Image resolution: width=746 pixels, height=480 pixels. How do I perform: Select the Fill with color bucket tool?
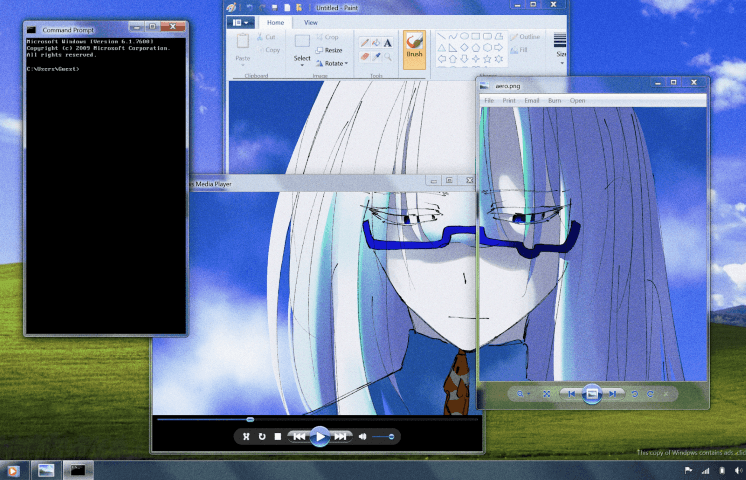376,43
